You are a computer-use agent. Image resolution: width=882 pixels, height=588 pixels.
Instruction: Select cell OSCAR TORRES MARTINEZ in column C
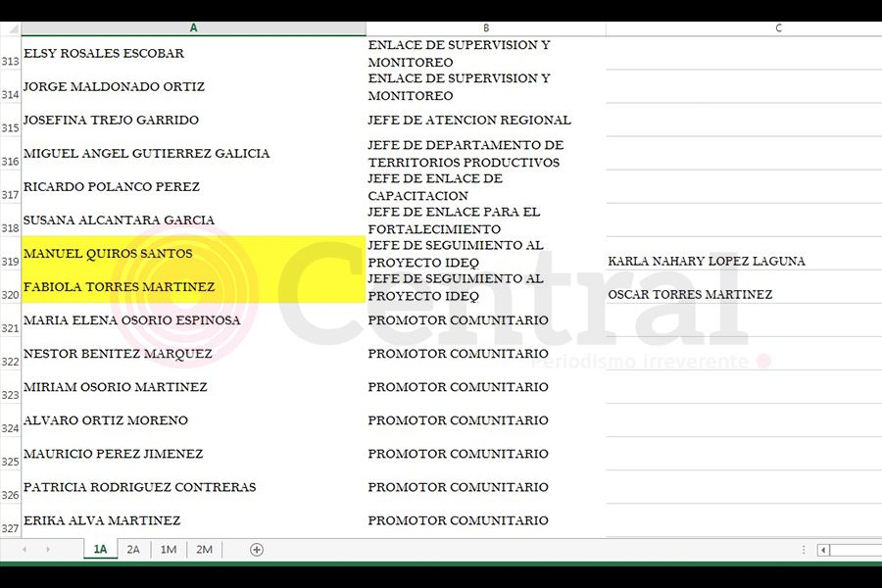pyautogui.click(x=744, y=286)
